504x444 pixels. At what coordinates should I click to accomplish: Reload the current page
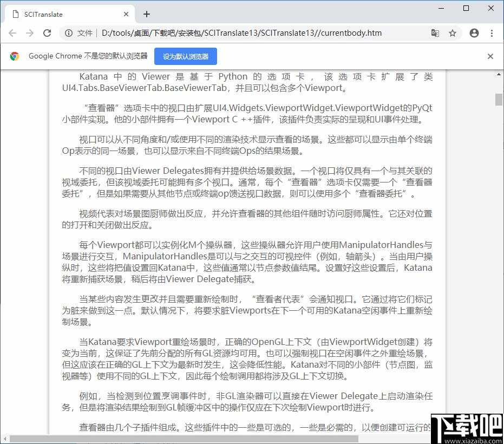click(47, 33)
